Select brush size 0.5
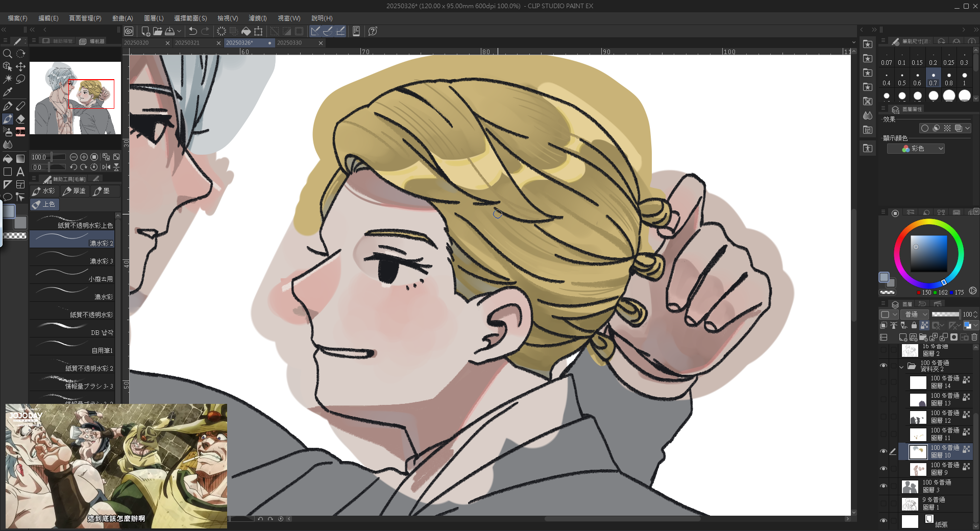 point(902,79)
